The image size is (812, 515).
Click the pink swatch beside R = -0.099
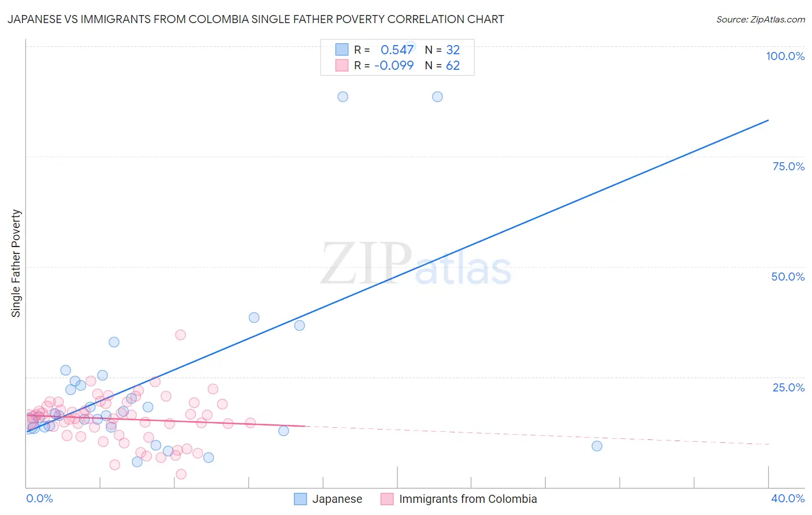[342, 65]
